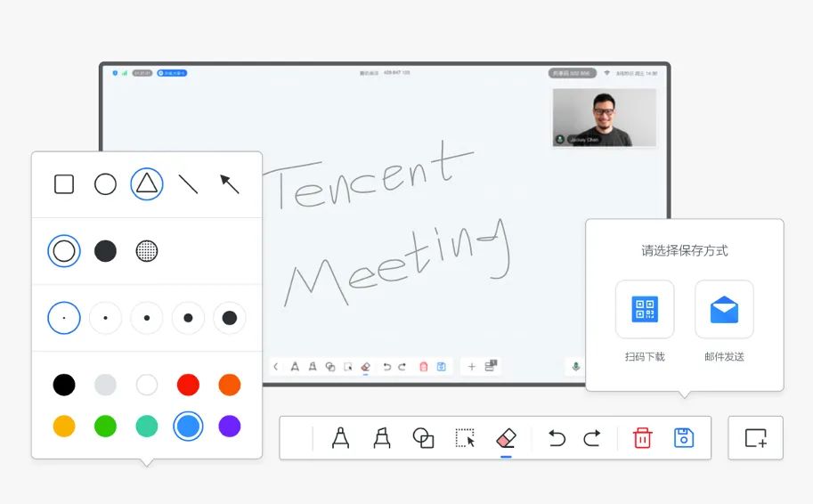Screen dimensions: 813x504
Task: Open the shapes tool in the small screen toolbar
Action: click(329, 367)
